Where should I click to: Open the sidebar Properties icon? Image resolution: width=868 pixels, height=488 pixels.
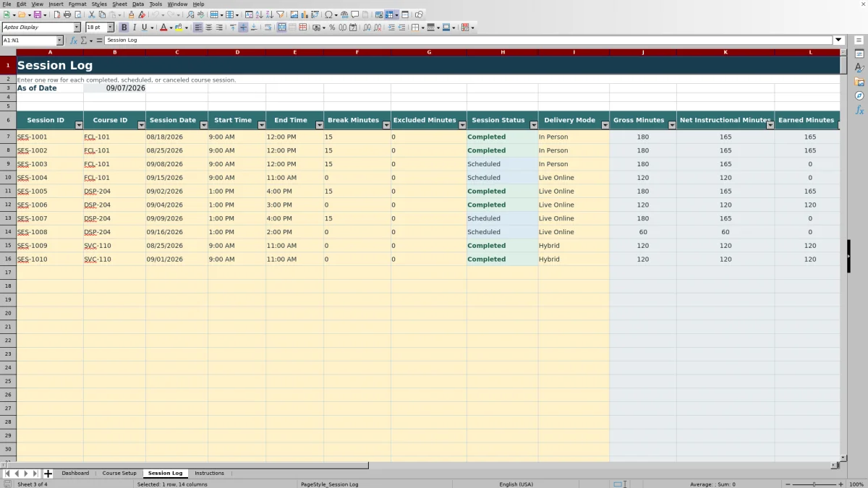pyautogui.click(x=859, y=54)
